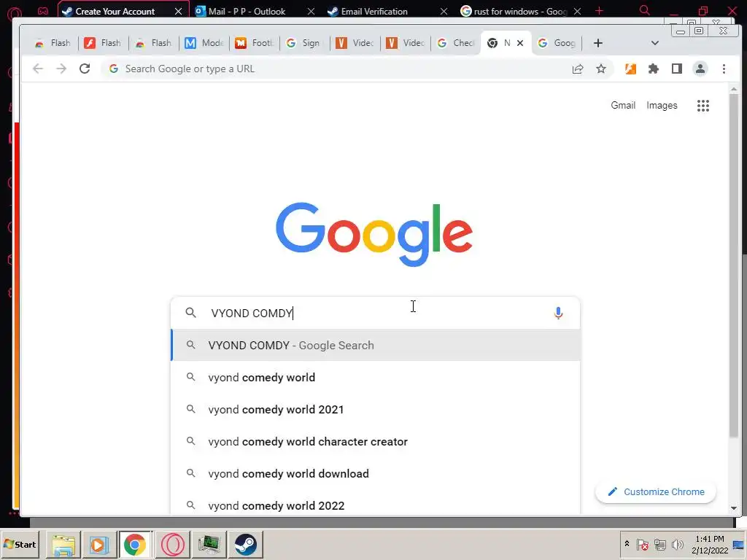Select Opera's Create Your Account tab

pyautogui.click(x=115, y=11)
